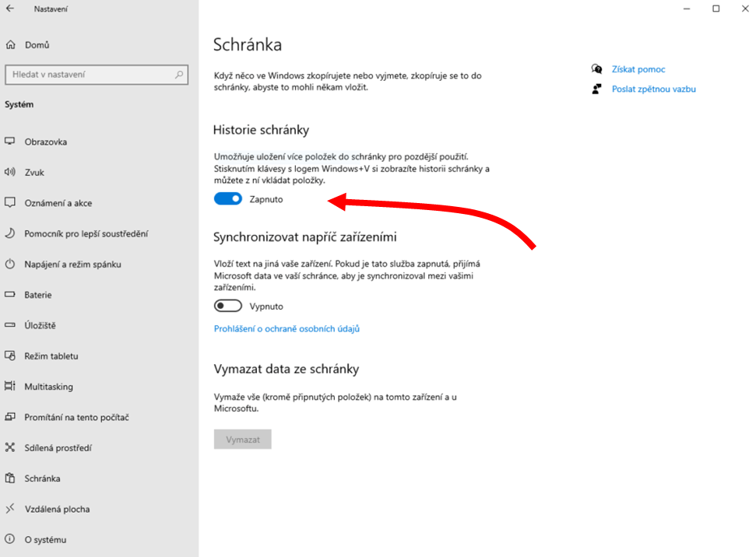Turn off Historie schránky toggle
Image resolution: width=756 pixels, height=557 pixels.
pyautogui.click(x=228, y=199)
